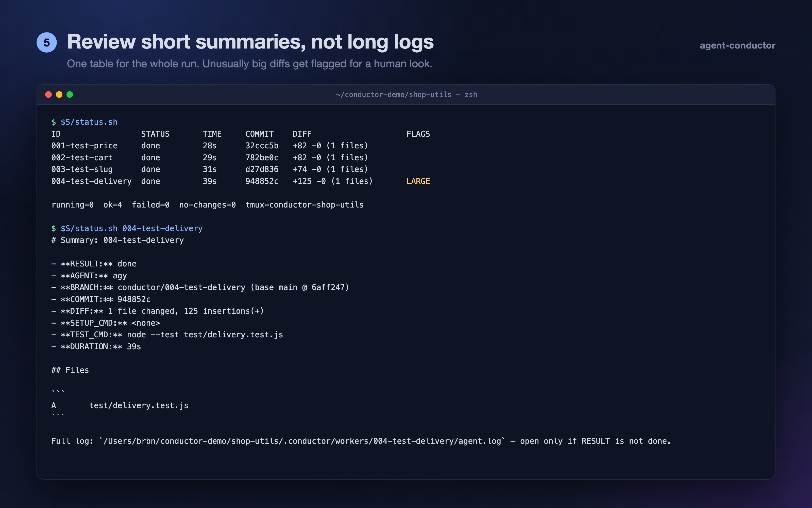Click the '**DURATION:** 39s' line

click(96, 346)
